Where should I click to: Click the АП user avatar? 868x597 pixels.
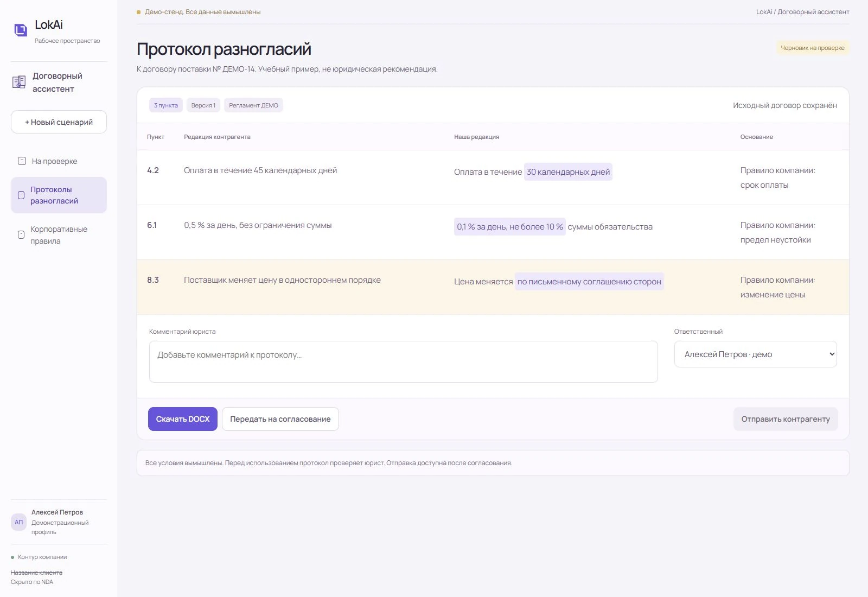[x=19, y=522]
